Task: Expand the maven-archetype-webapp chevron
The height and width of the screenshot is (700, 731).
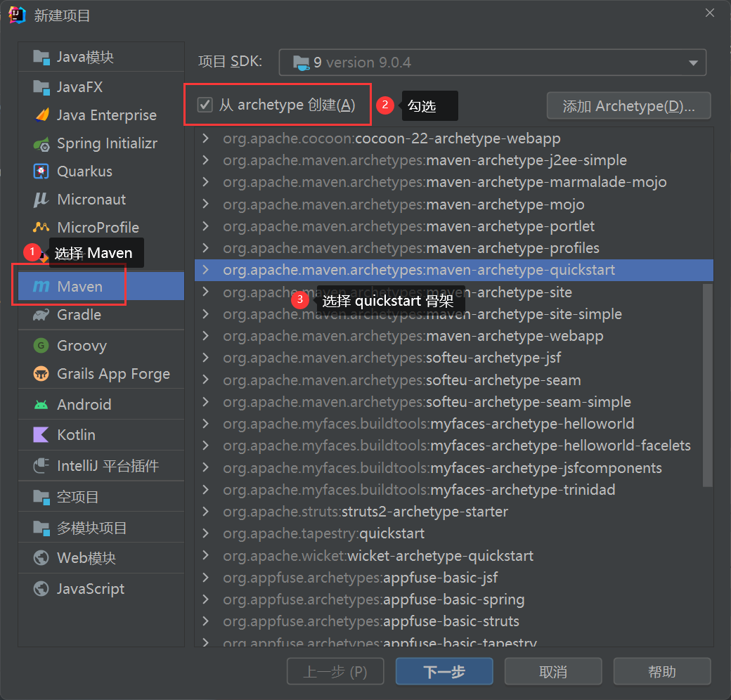Action: (x=205, y=336)
